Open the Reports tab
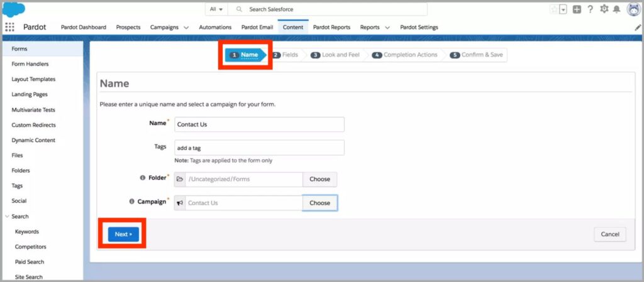The image size is (644, 282). point(370,27)
